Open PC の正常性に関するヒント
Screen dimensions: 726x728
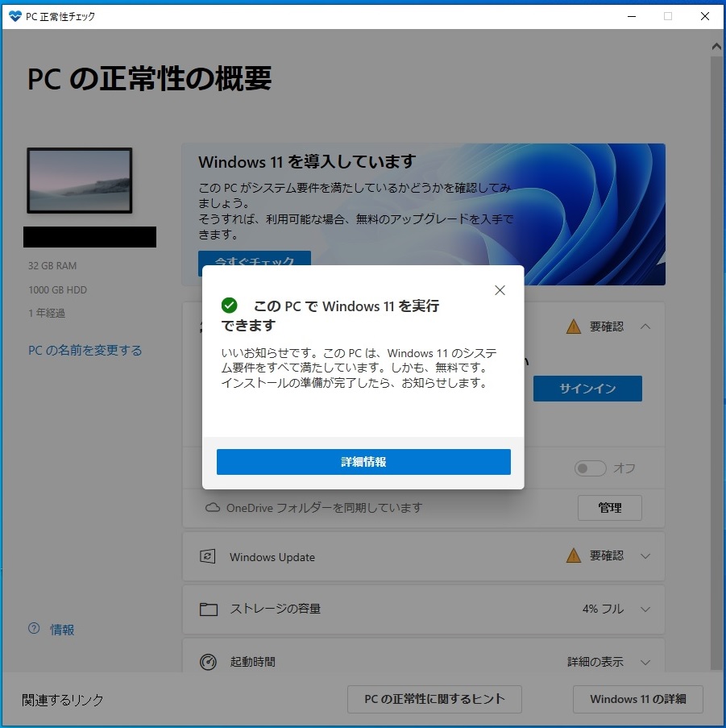click(x=434, y=699)
